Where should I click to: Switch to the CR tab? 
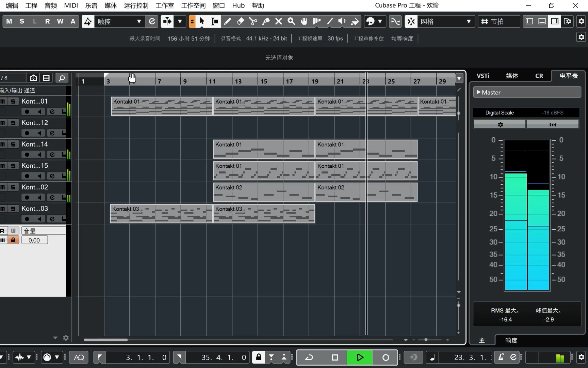539,76
